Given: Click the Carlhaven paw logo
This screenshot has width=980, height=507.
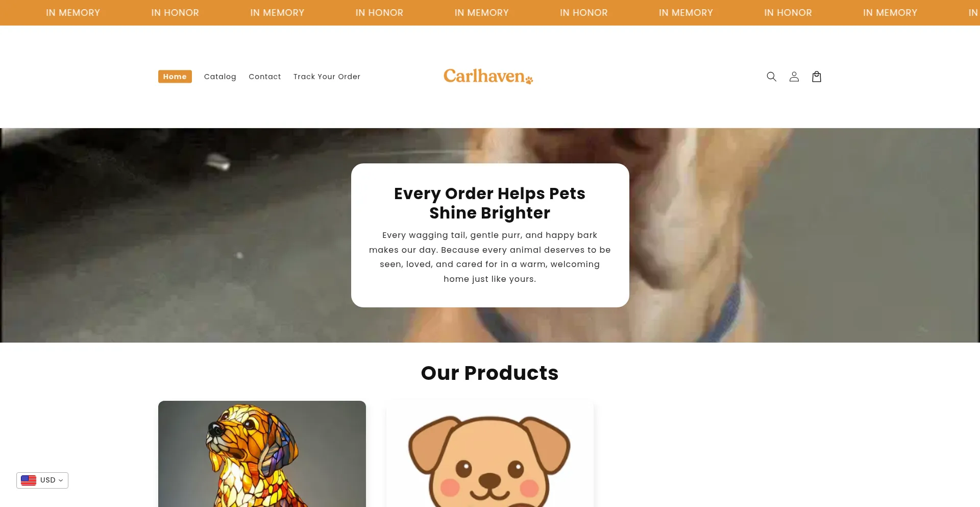Looking at the screenshot, I should [488, 76].
